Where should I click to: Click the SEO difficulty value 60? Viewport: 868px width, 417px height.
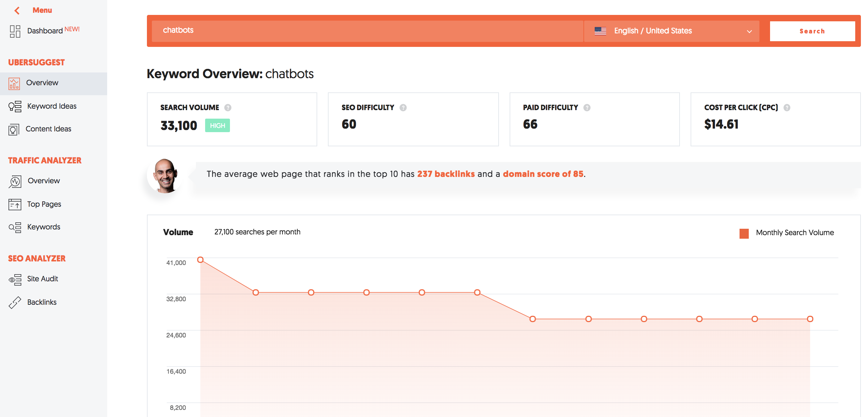[x=349, y=124]
